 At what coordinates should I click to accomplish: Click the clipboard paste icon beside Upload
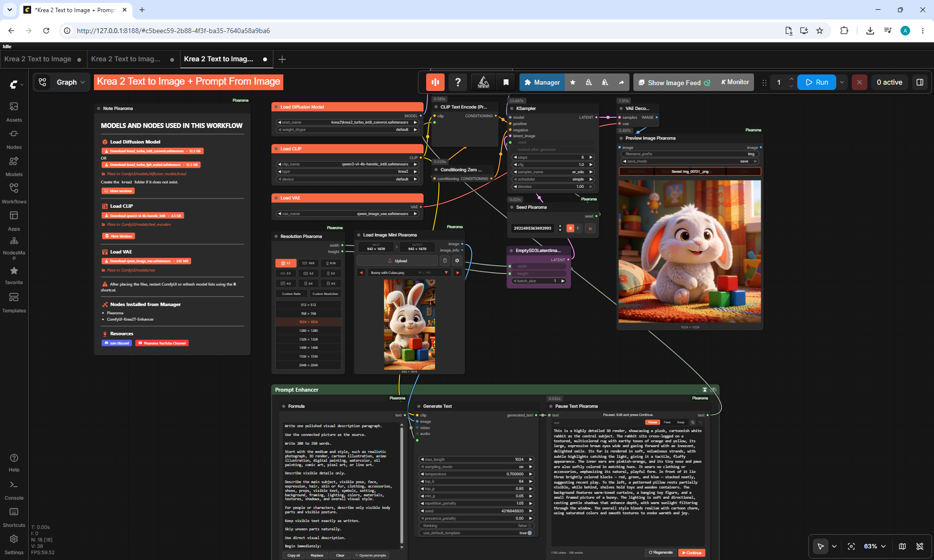click(x=445, y=261)
